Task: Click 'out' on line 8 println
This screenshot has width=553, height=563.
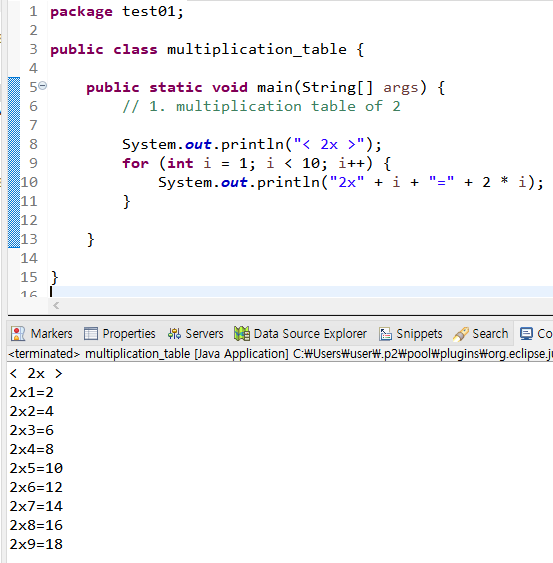Action: tap(198, 144)
